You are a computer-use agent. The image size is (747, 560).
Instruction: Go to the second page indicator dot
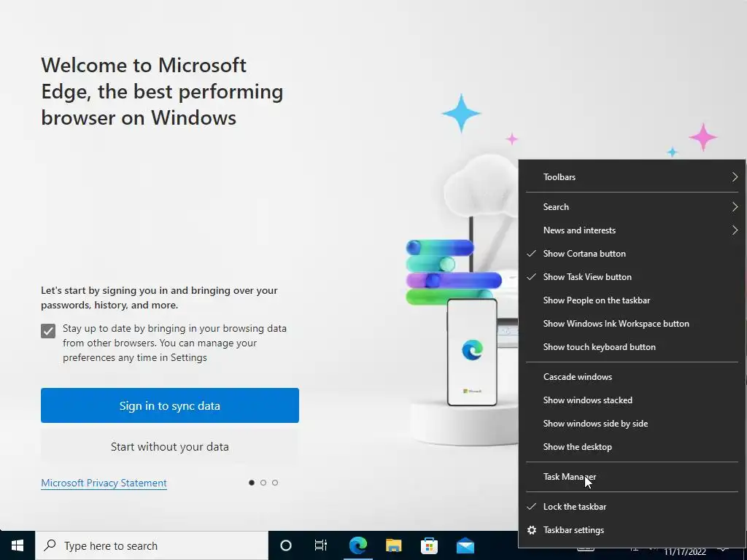tap(263, 483)
